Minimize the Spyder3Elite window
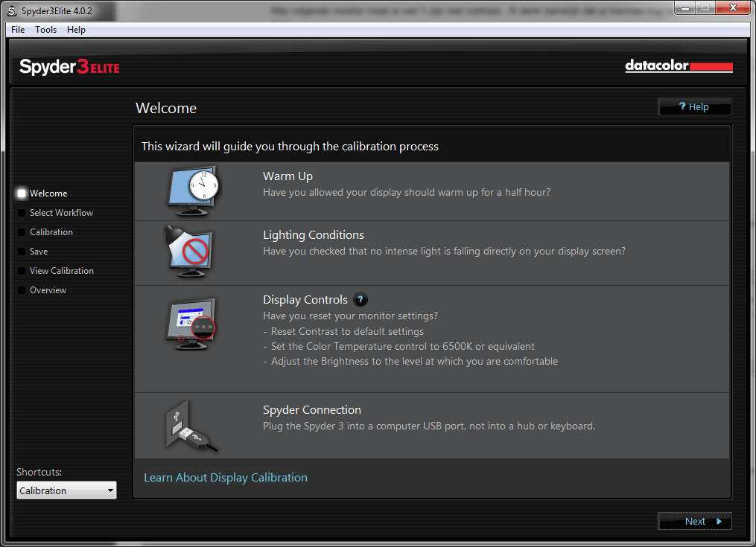756x547 pixels. tap(684, 8)
